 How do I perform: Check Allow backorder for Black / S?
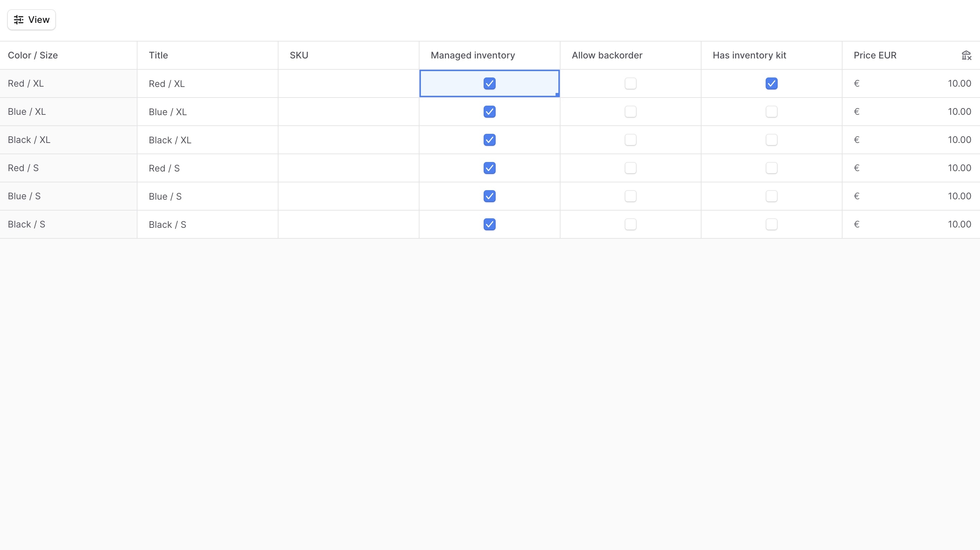[630, 224]
